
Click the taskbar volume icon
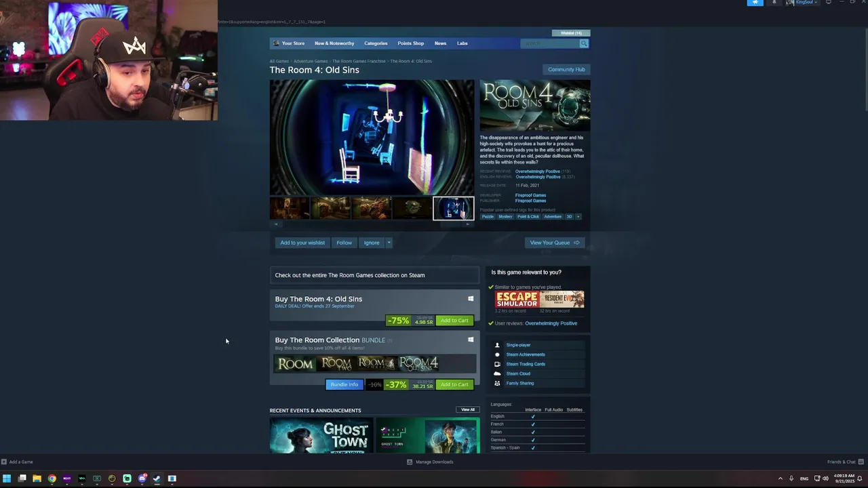825,479
